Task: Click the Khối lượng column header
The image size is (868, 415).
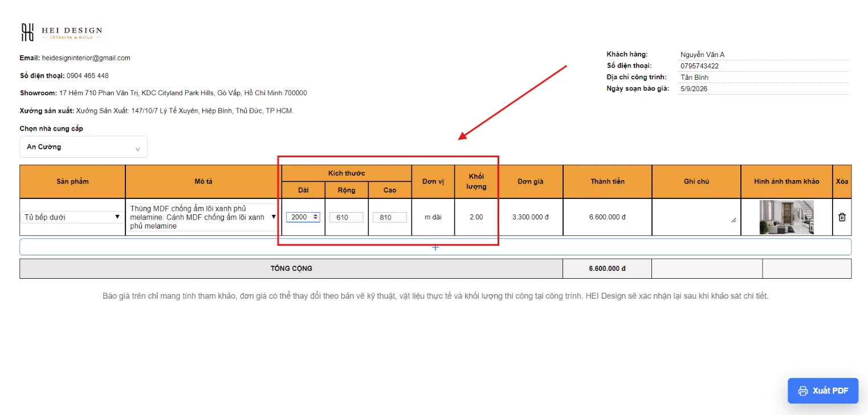Action: 476,181
